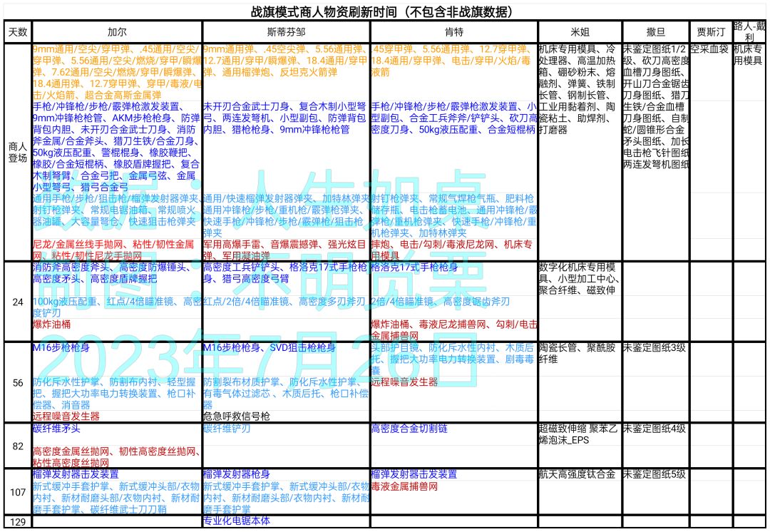Click 高密度工兵铲铲头 line in 斯蒂芬邹 column
This screenshot has height=532, width=770.
click(285, 267)
